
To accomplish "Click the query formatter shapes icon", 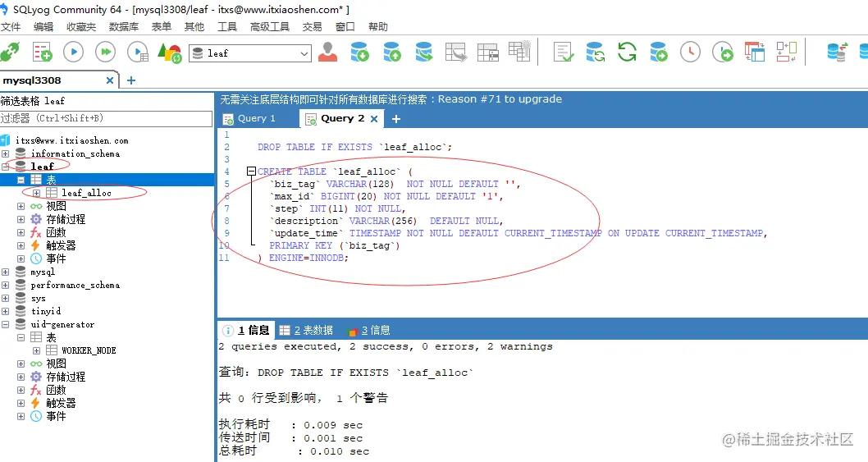I will [169, 53].
